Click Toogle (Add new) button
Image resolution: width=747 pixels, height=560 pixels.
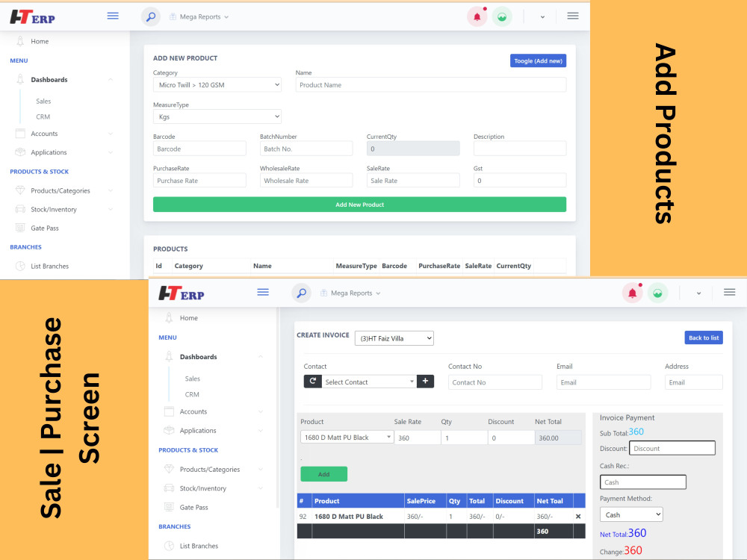538,60
